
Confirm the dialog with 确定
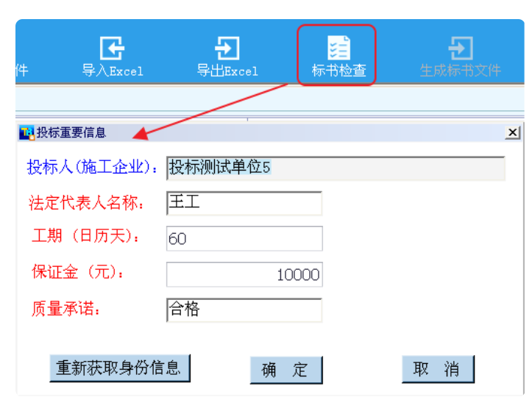[x=285, y=370]
